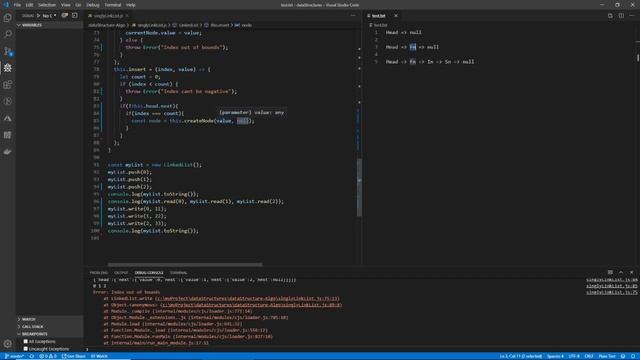This screenshot has height=360, width=640.
Task: Activate the singlyLinkList.js editor tab
Action: [x=108, y=16]
